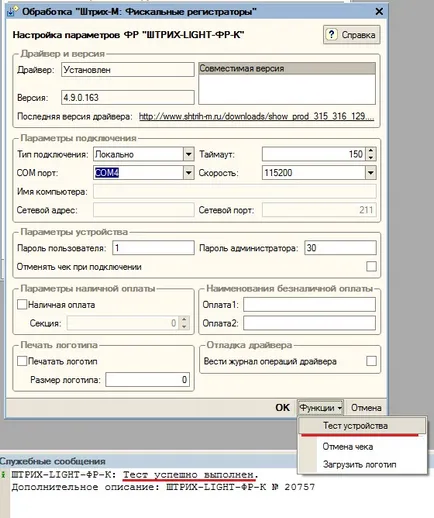434x518 pixels.
Task: Close the Штрих-М dialog window
Action: coord(379,12)
